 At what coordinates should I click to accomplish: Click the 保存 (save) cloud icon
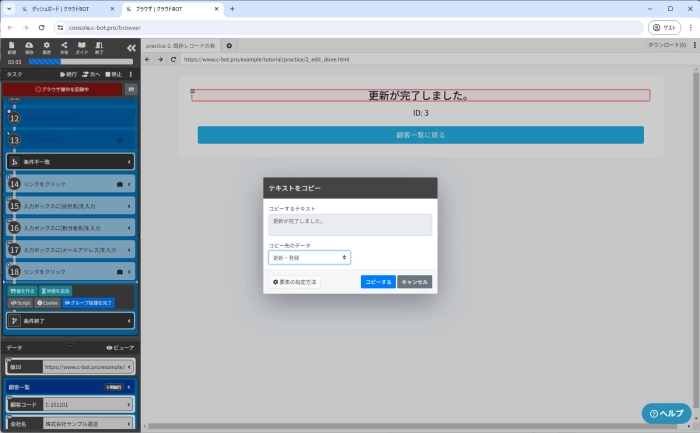[x=29, y=47]
